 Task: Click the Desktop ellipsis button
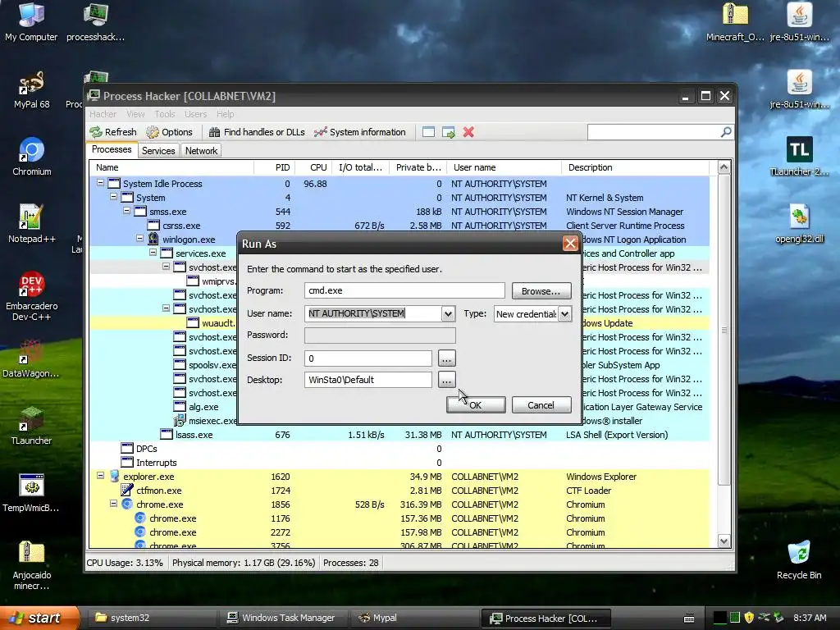click(x=446, y=380)
